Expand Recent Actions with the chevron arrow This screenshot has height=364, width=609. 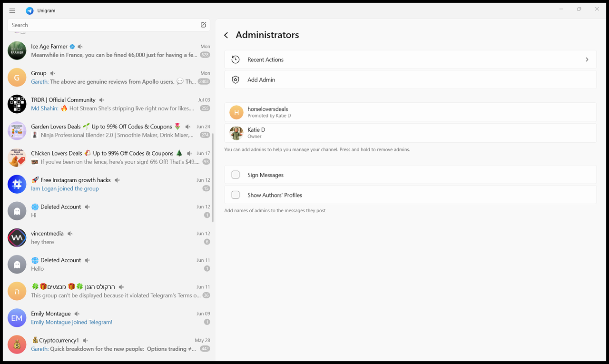(587, 59)
